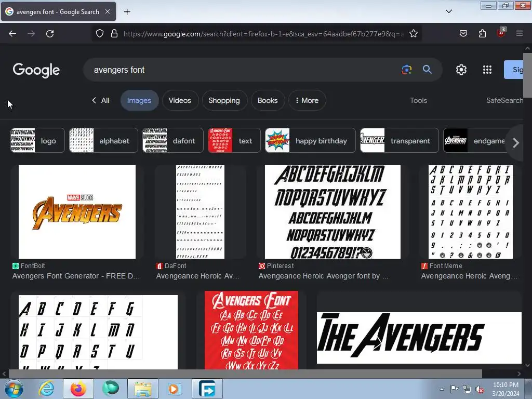Go back to the previous page
The height and width of the screenshot is (399, 532).
click(x=12, y=34)
